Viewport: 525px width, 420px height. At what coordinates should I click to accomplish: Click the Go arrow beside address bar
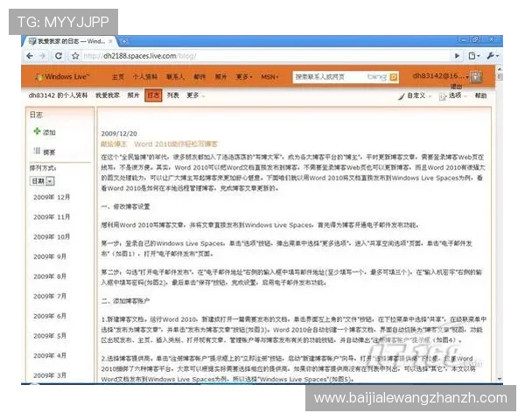click(x=457, y=56)
